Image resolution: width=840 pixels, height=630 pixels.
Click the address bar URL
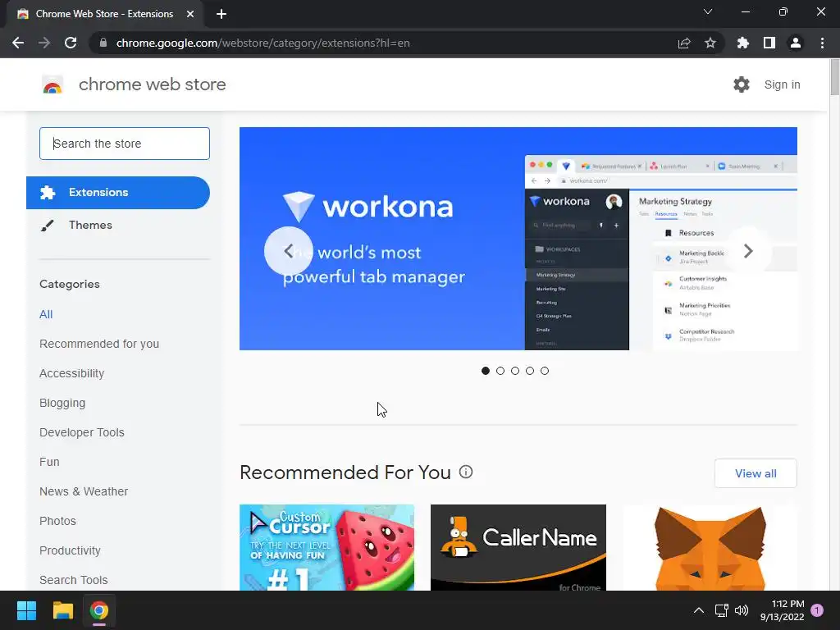(x=262, y=43)
